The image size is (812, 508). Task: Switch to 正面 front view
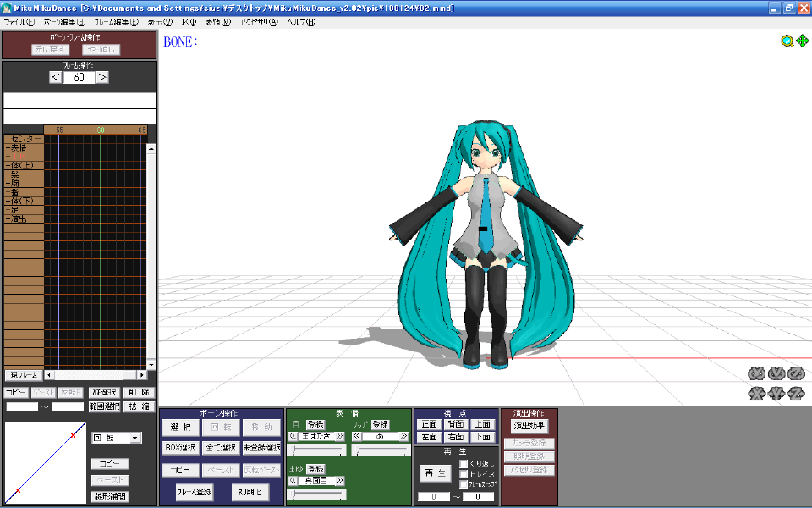tap(430, 424)
